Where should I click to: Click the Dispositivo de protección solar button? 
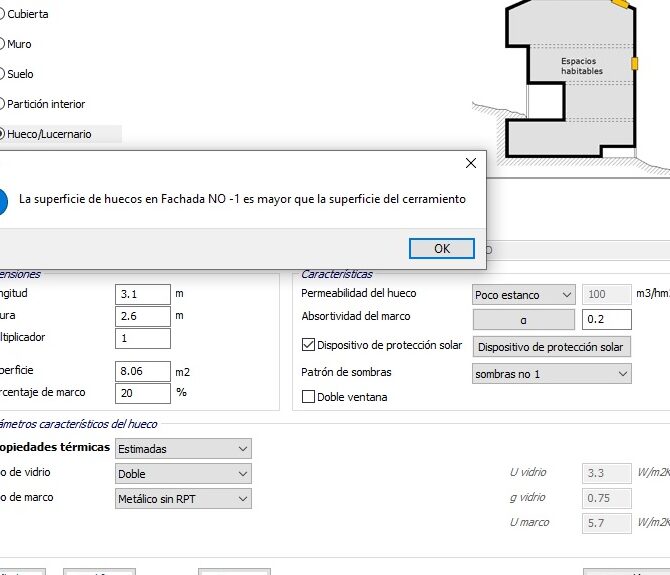click(x=551, y=347)
